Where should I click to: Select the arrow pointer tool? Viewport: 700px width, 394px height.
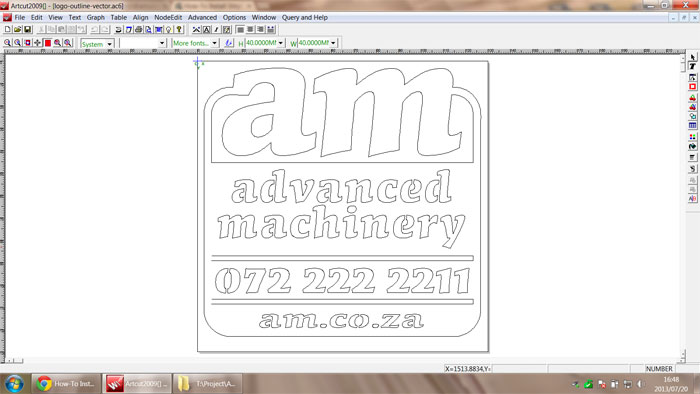(692, 57)
